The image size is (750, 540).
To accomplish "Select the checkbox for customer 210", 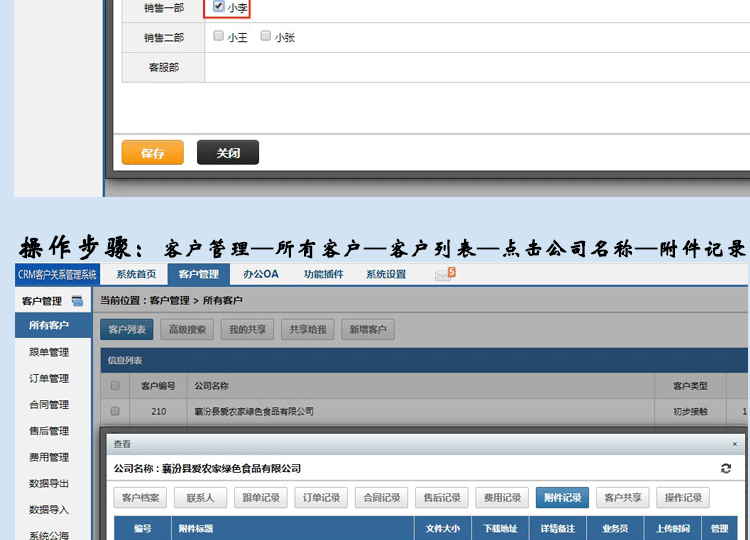I will (115, 411).
